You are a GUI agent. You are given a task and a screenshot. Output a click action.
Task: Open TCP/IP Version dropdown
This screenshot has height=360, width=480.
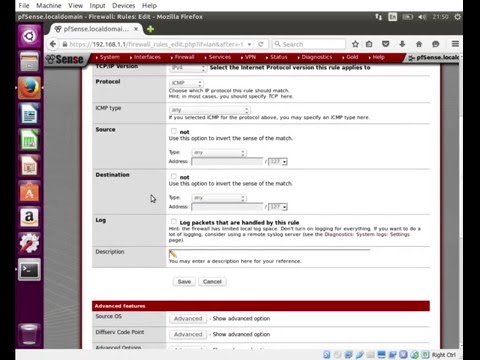[187, 68]
